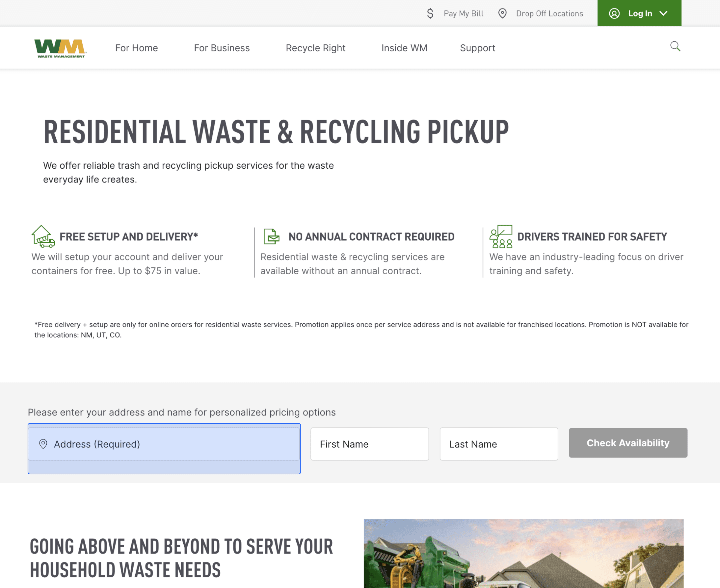This screenshot has height=588, width=720.
Task: Focus the First Name input field
Action: point(370,444)
